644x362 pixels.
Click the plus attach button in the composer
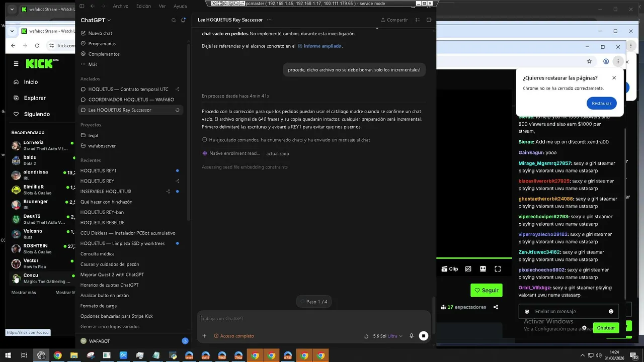(x=204, y=336)
